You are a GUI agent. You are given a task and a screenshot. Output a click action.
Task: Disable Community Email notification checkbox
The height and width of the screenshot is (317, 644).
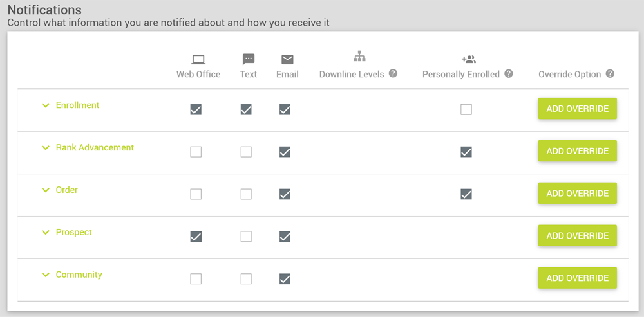[285, 279]
